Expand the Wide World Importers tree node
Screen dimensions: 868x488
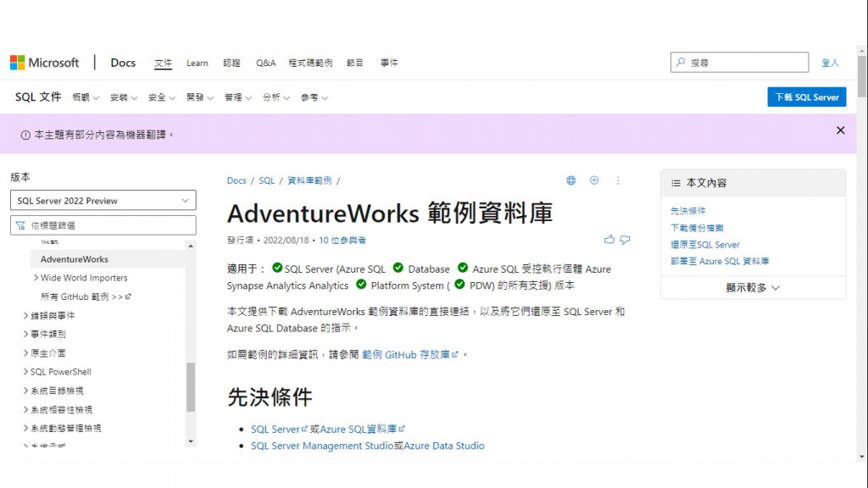click(x=36, y=278)
